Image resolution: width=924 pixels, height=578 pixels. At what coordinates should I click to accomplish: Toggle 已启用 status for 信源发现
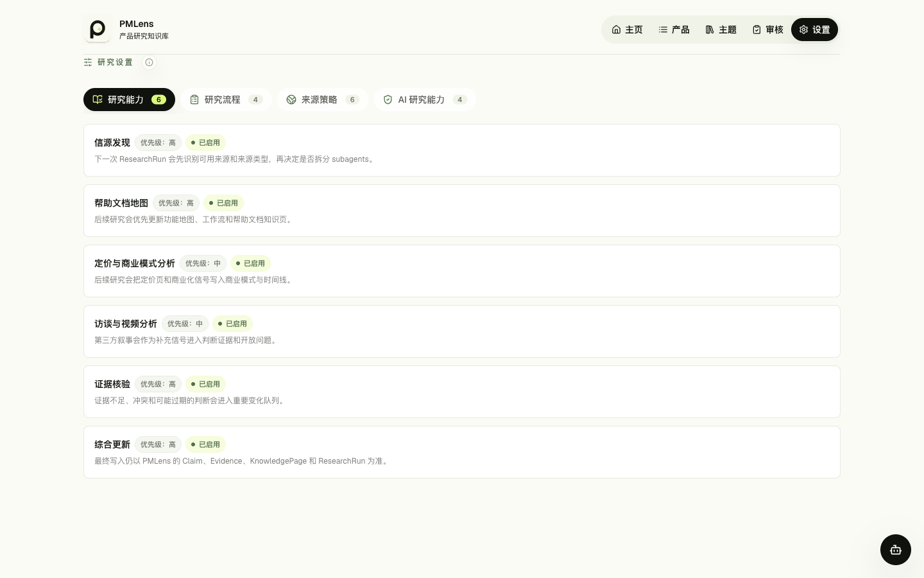tap(205, 143)
